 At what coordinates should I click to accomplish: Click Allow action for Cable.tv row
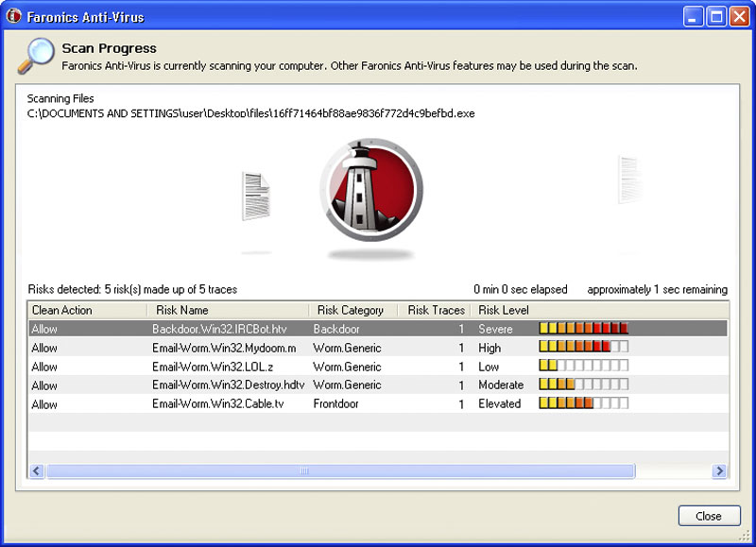pyautogui.click(x=44, y=404)
